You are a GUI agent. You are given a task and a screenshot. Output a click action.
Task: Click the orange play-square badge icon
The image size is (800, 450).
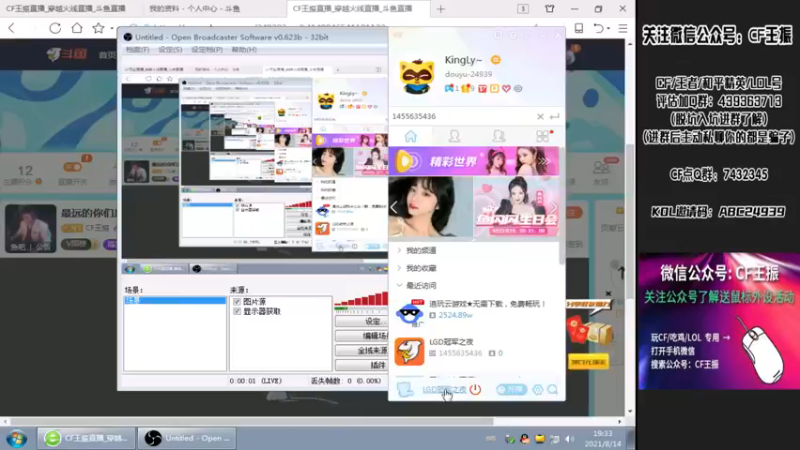click(x=494, y=88)
